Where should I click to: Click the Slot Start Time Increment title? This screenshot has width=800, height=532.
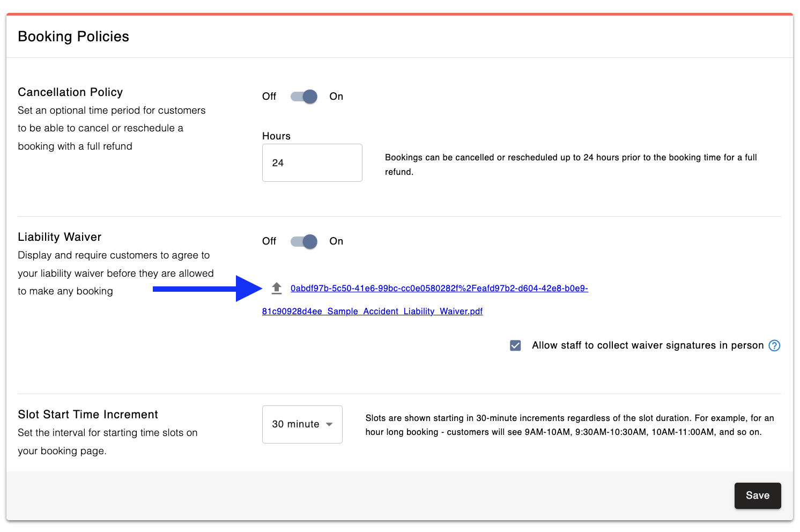[88, 415]
